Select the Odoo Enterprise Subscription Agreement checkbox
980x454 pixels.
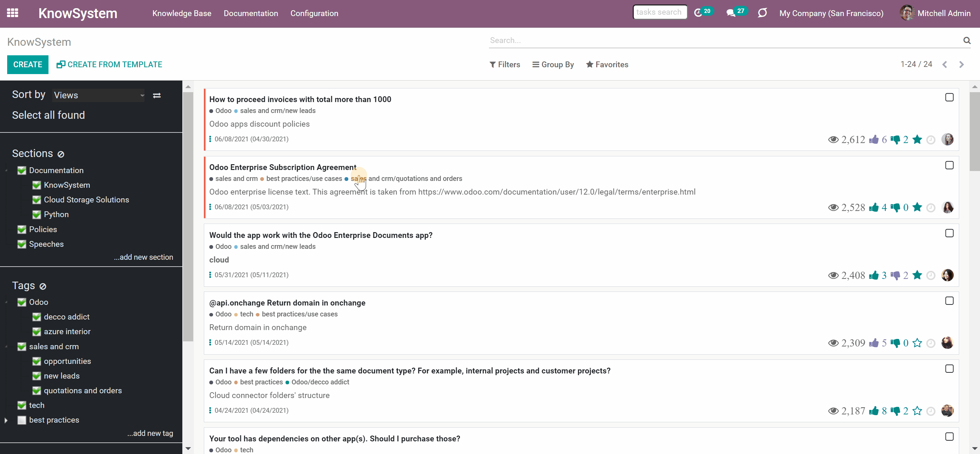pos(949,166)
